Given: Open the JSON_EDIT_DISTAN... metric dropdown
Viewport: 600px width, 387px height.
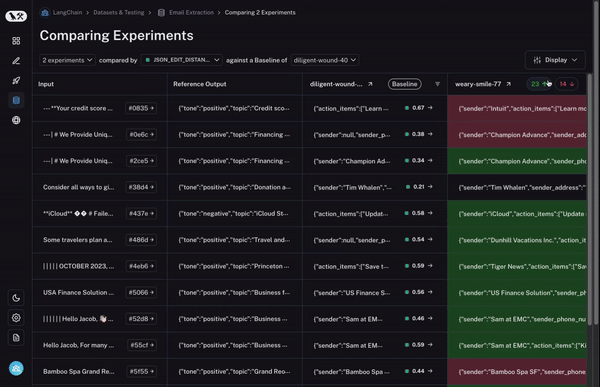Looking at the screenshot, I should click(x=182, y=60).
